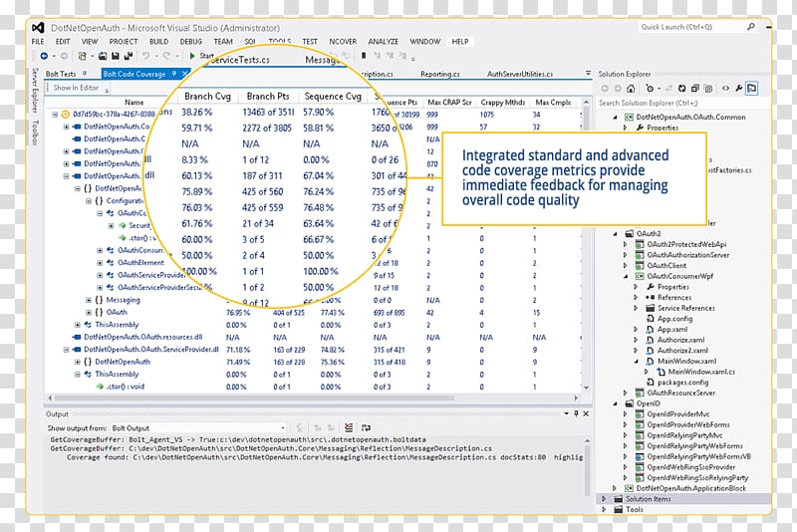Screen dimensions: 797x532
Task: Click the Quick Launch magnifier icon
Action: click(x=751, y=27)
